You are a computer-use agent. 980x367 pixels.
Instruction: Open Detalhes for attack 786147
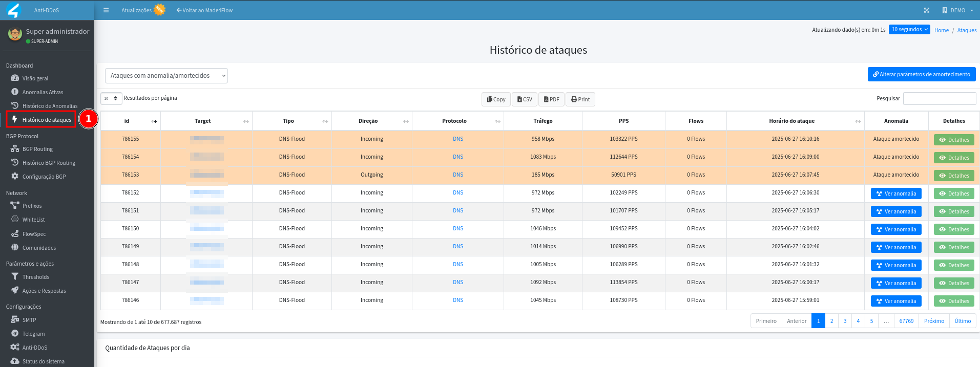[x=954, y=283]
